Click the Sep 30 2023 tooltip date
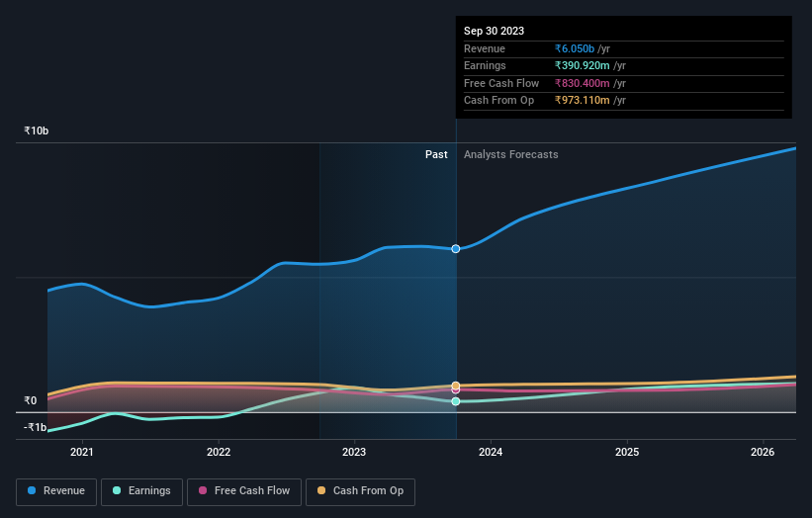Screen dimensions: 812x518 (x=495, y=31)
